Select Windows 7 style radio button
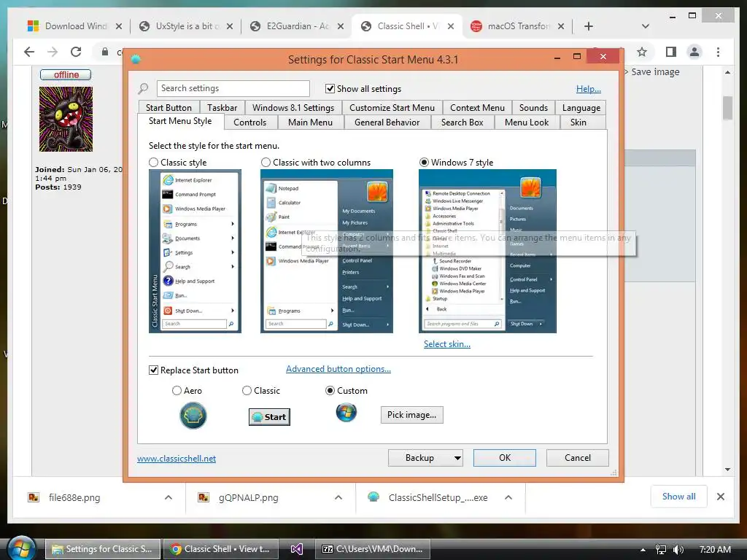 point(424,163)
